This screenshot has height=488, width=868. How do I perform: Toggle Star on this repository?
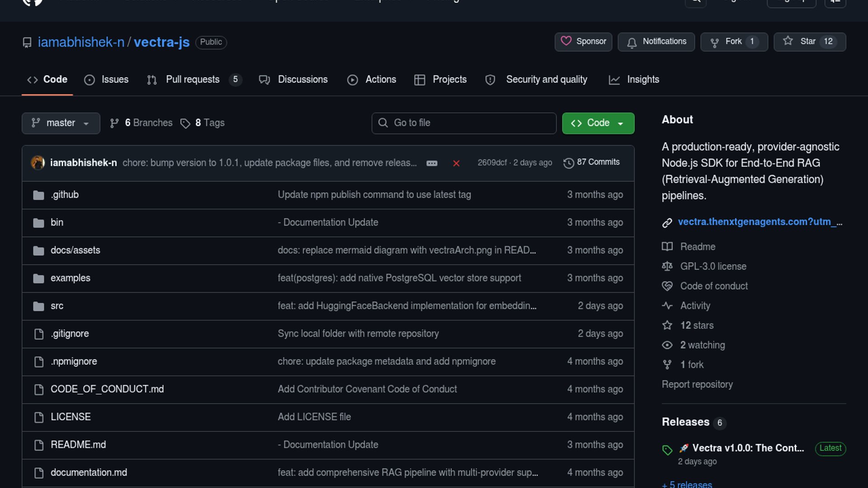tap(802, 42)
